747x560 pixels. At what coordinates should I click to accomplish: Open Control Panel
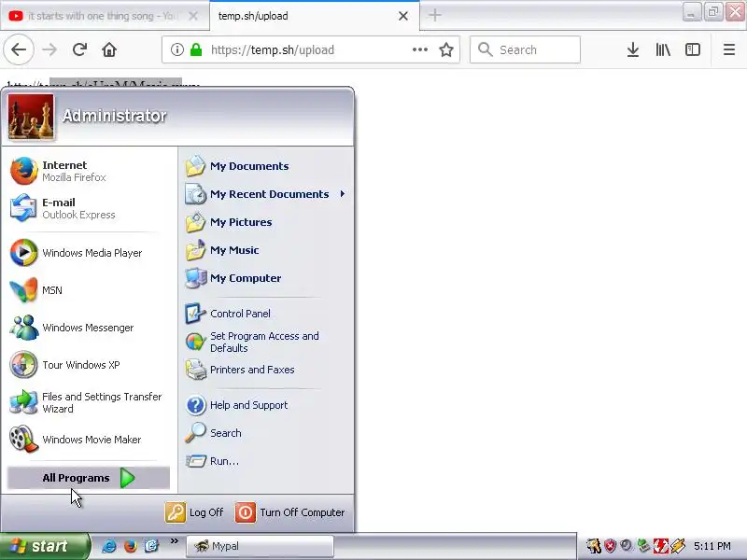(266, 314)
